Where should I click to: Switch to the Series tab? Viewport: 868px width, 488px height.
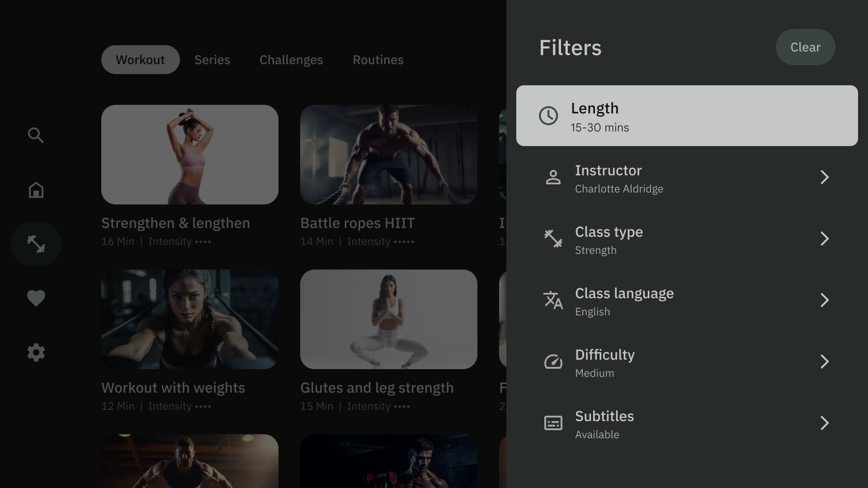(212, 59)
